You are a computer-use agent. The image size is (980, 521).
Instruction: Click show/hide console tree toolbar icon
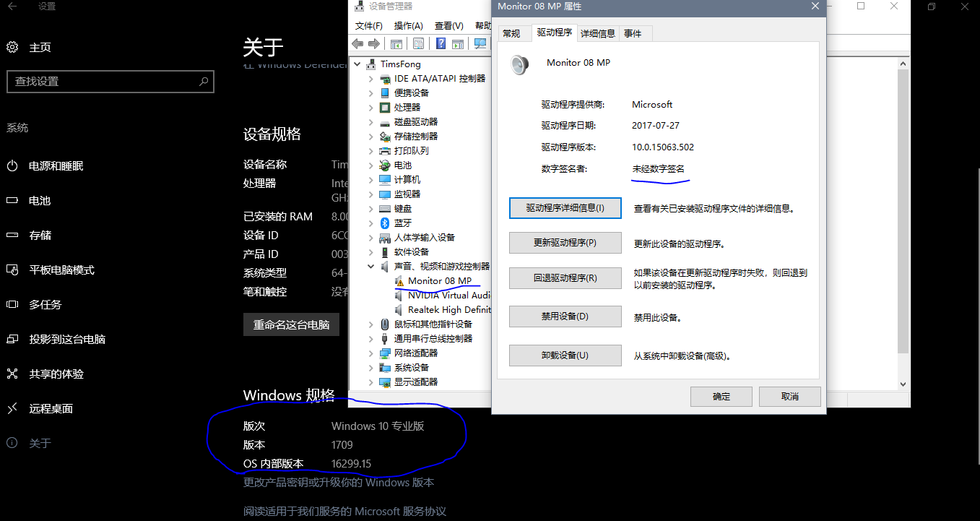point(396,44)
